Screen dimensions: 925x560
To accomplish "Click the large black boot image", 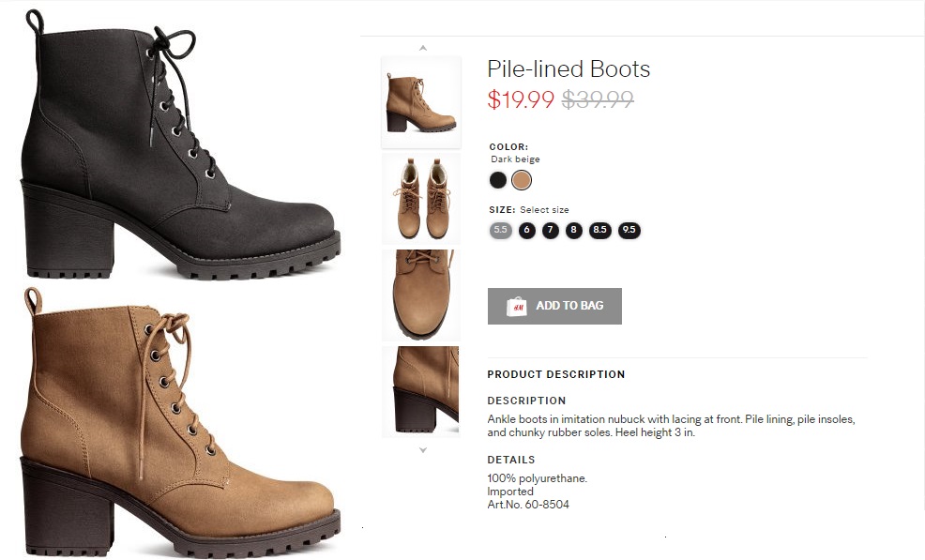I will (x=178, y=145).
